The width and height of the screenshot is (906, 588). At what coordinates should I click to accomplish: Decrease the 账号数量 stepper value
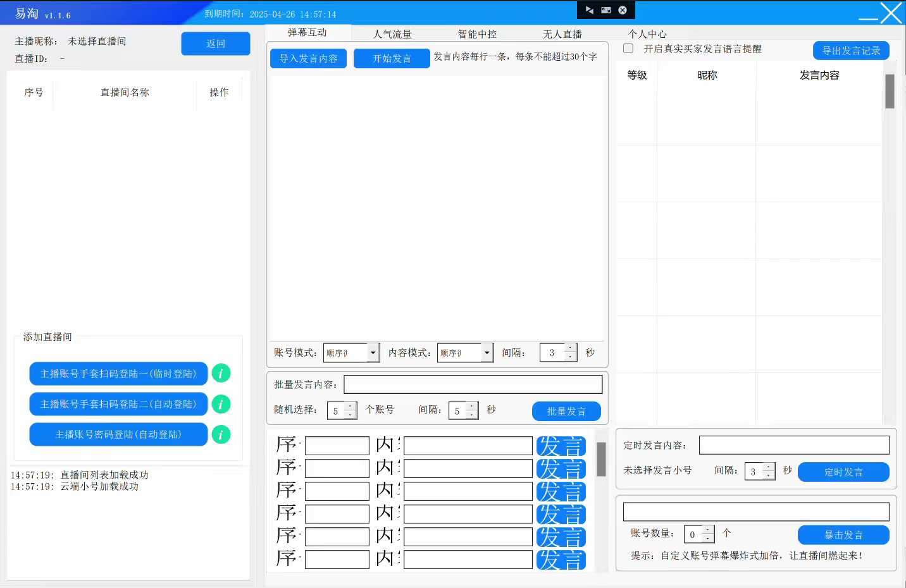tap(707, 539)
